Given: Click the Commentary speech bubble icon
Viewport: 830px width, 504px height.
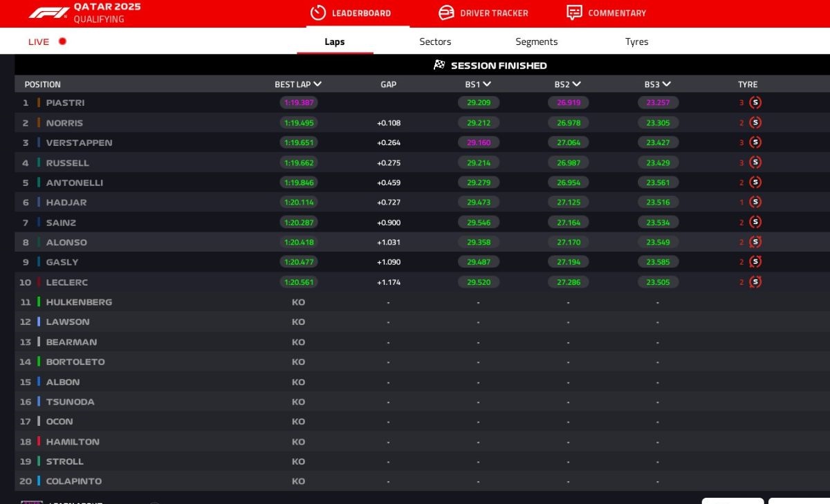Looking at the screenshot, I should coord(574,12).
